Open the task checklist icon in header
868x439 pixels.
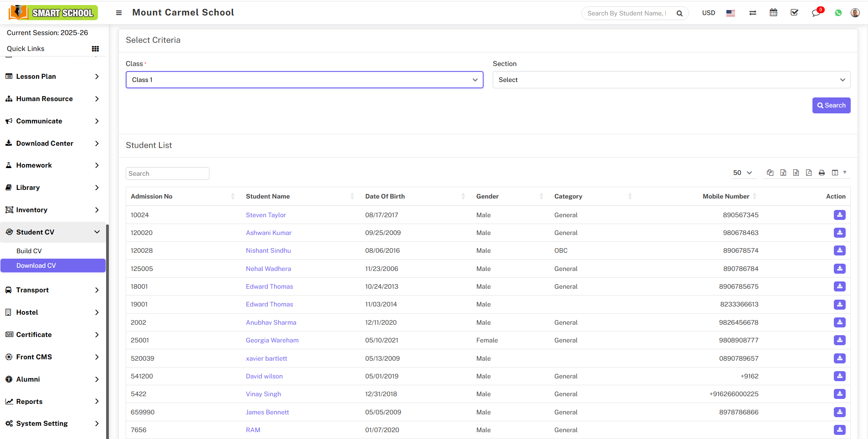tap(795, 13)
